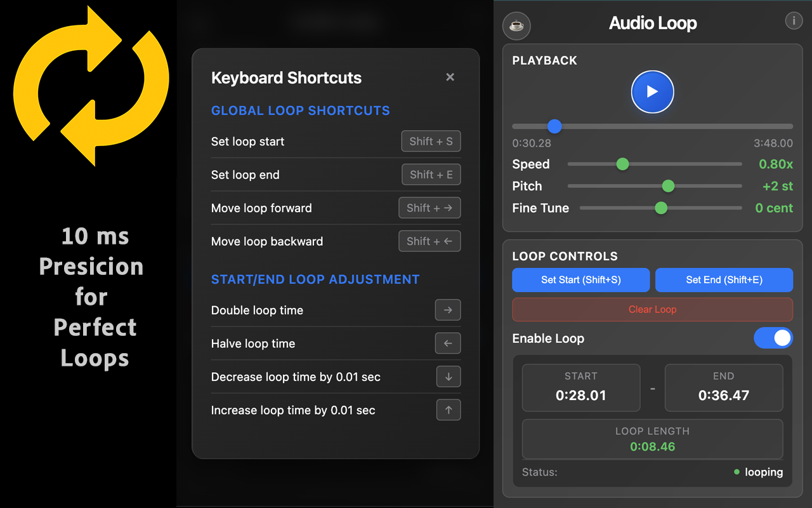Toggle the Enable Loop switch
Screen dimensions: 812x508
773,338
